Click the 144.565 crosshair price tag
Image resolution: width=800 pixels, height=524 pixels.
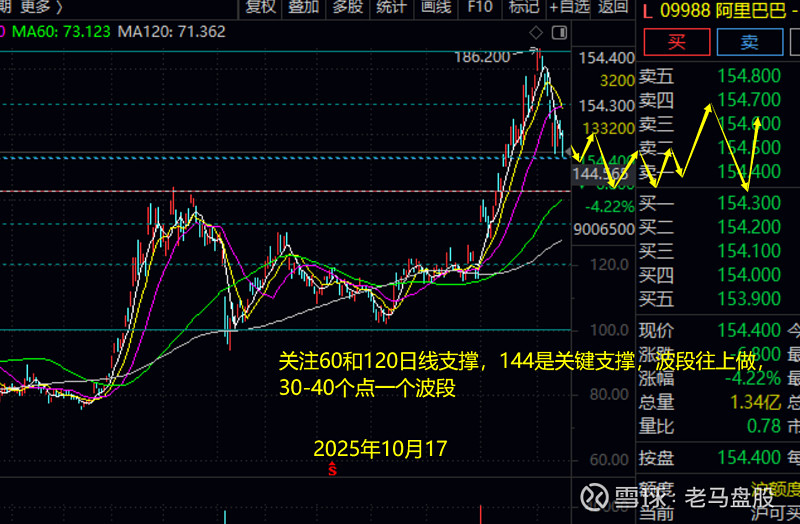600,174
